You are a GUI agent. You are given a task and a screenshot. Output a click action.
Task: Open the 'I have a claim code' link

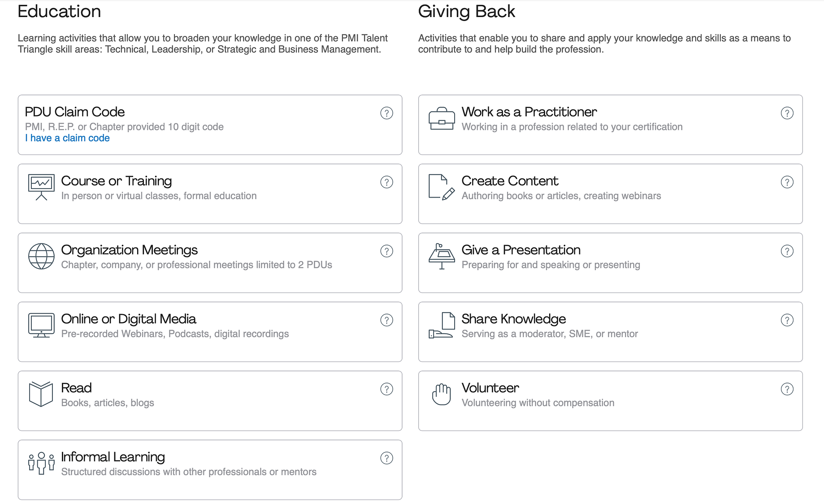[x=67, y=138]
